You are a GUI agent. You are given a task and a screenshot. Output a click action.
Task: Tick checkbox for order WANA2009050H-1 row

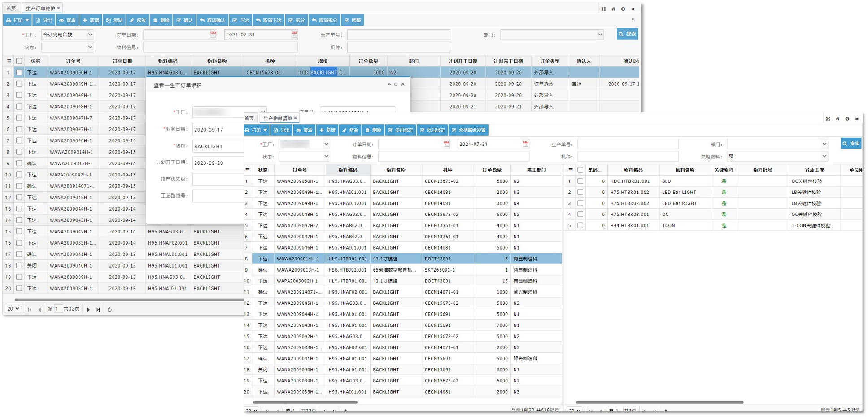(19, 72)
